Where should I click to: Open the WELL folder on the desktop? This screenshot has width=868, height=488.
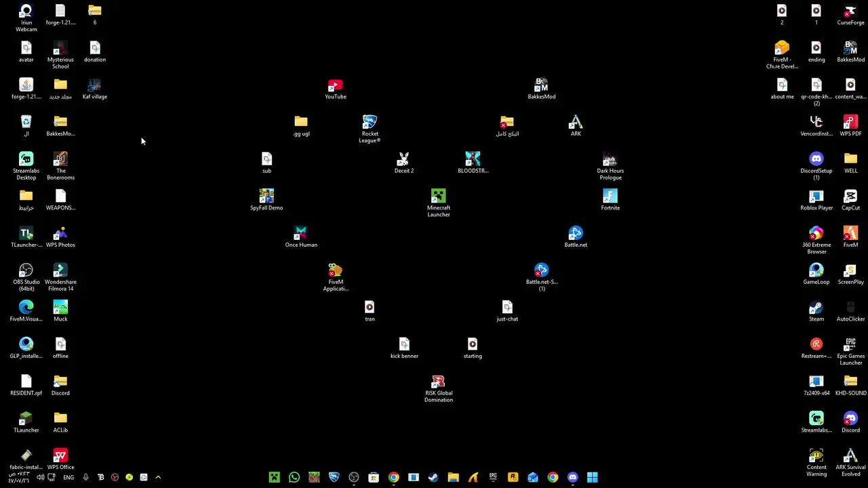coord(850,163)
